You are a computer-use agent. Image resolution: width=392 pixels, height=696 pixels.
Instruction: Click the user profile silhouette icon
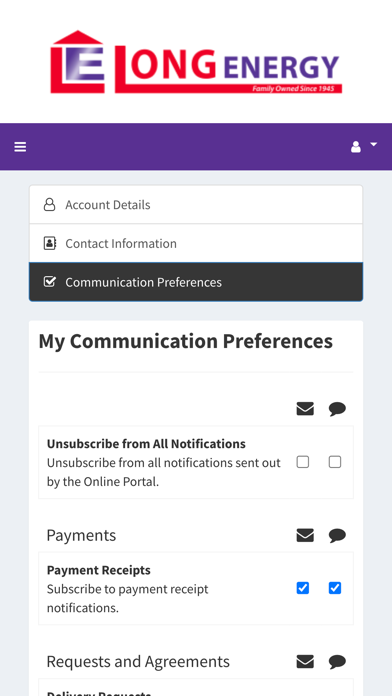[x=356, y=147]
